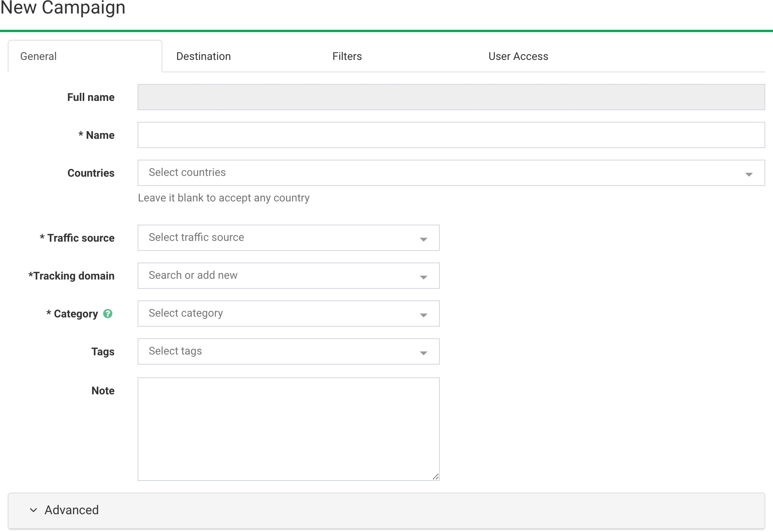Switch to the Destination tab
The image size is (773, 532).
point(203,56)
